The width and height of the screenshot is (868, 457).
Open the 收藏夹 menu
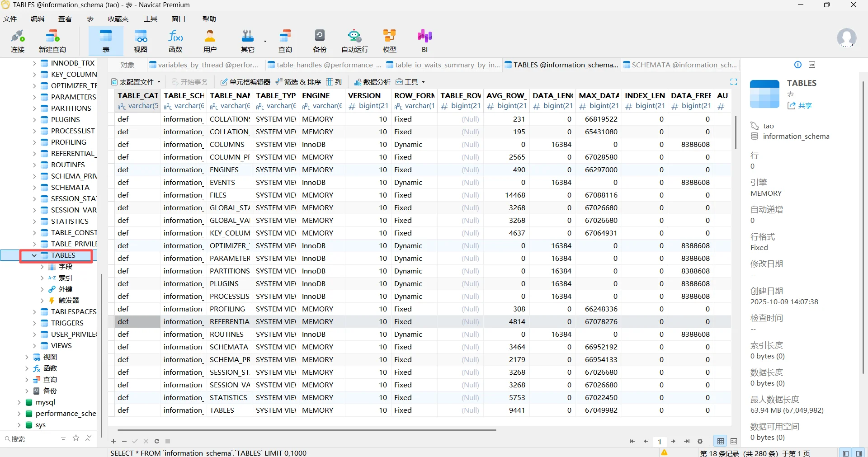pyautogui.click(x=118, y=19)
